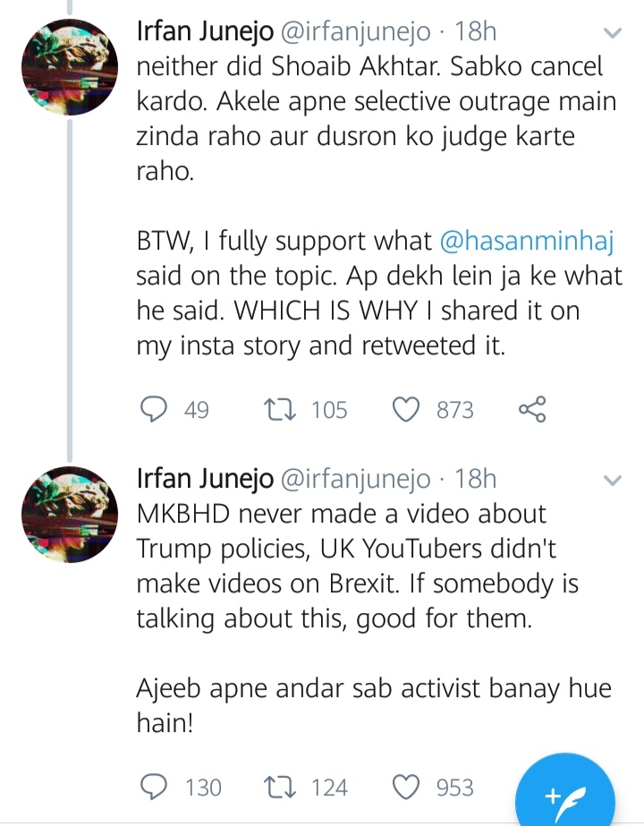Compose a new tweet with floating button

565,796
